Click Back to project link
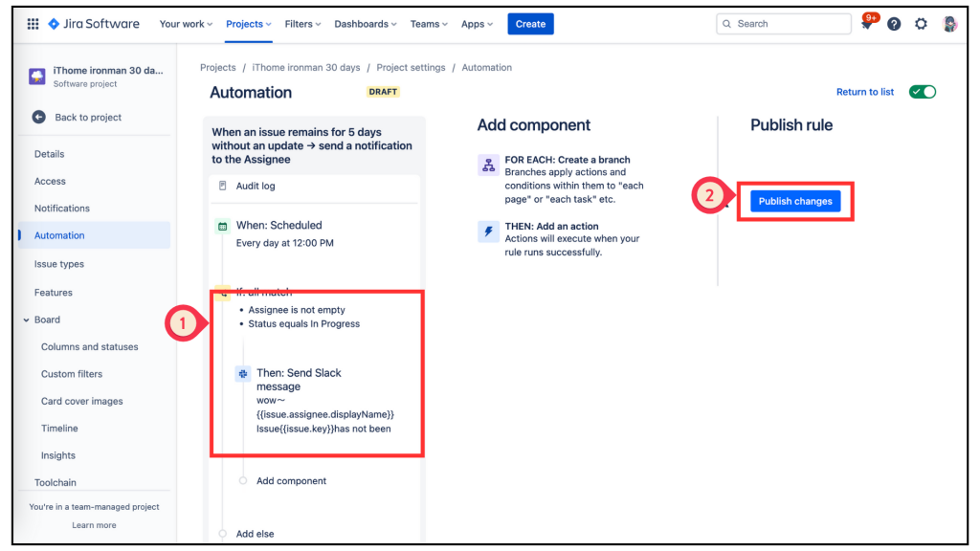This screenshot has height=551, width=980. [88, 117]
